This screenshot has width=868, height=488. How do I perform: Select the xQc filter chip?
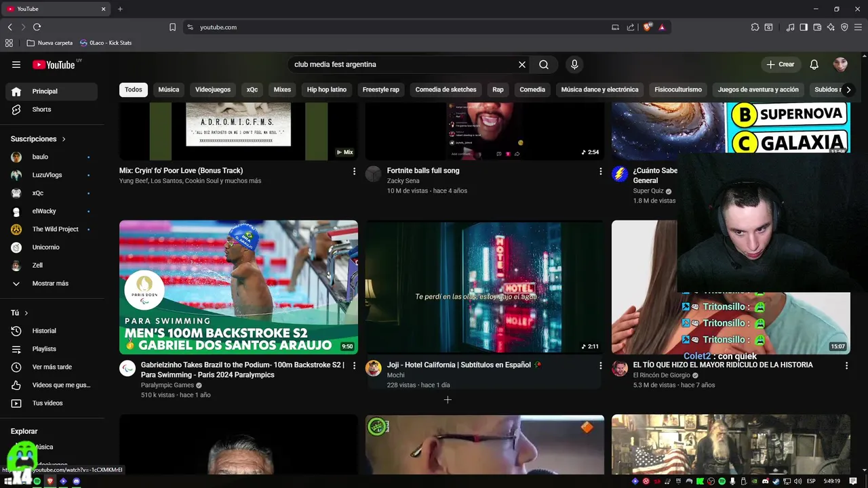point(252,89)
